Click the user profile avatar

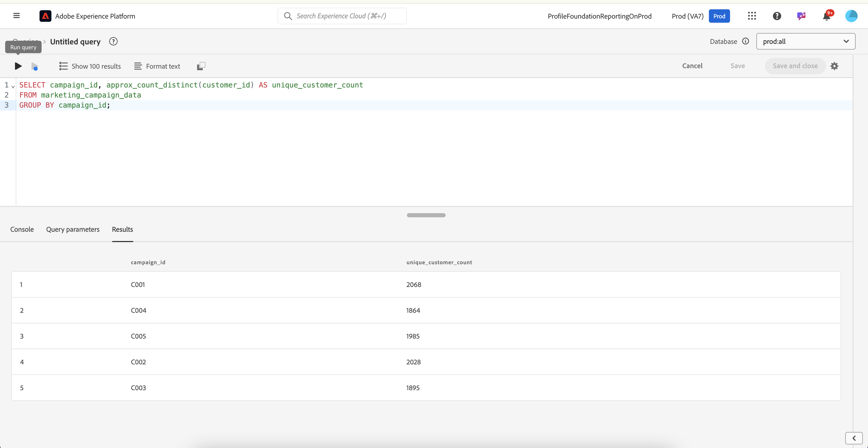[x=851, y=16]
